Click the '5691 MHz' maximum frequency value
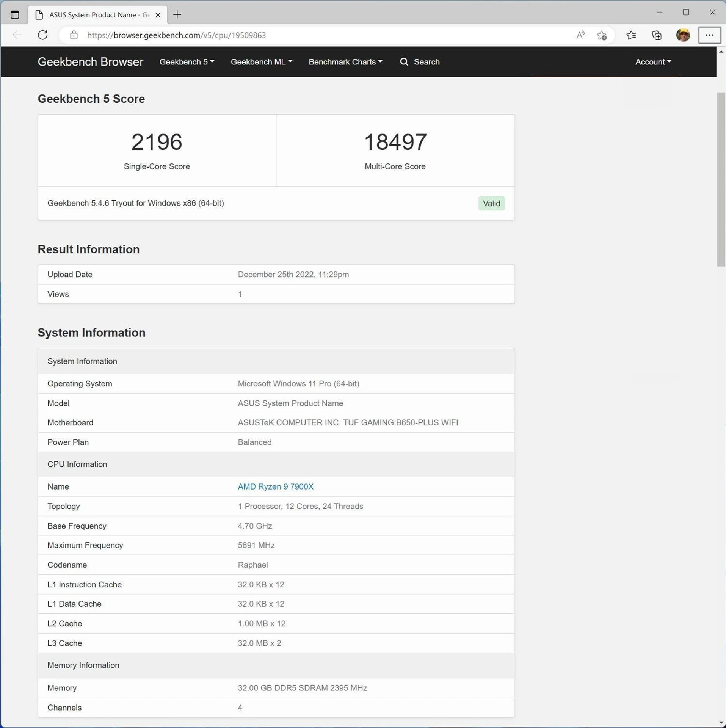726x728 pixels. [256, 546]
